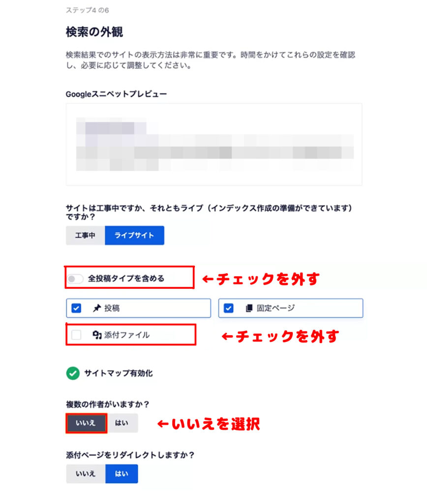The height and width of the screenshot is (504, 427).
Task: Toggle the 全投稿タイプを含める switch
Action: 75,279
